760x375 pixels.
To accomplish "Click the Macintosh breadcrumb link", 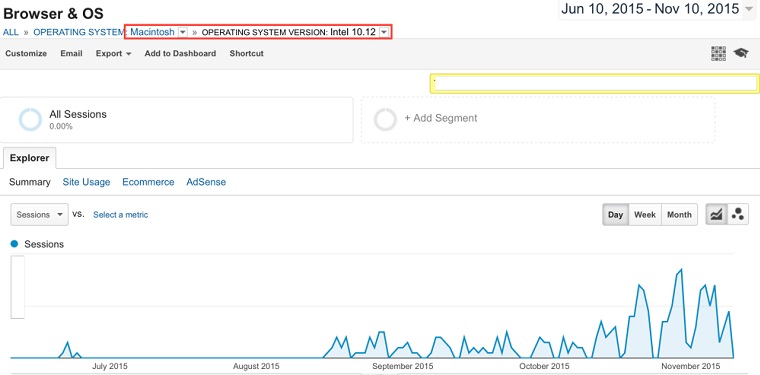I will tap(152, 32).
